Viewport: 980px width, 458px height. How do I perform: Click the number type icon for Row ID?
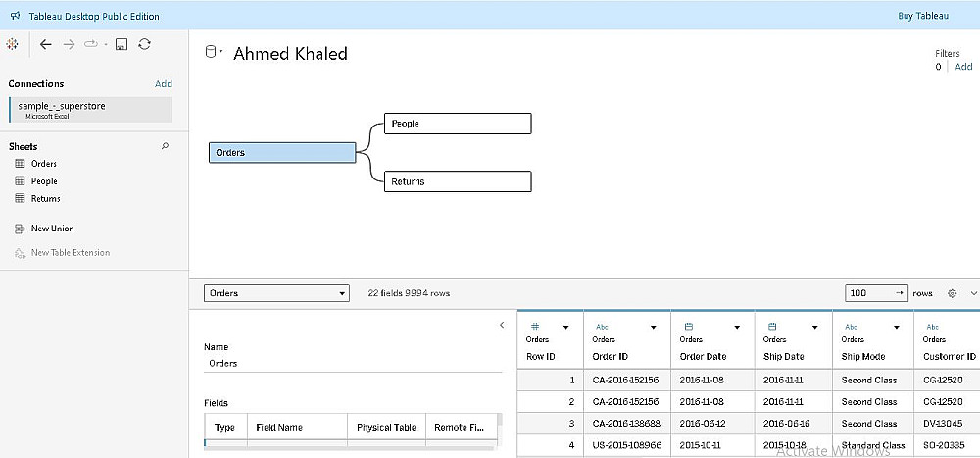pyautogui.click(x=535, y=326)
